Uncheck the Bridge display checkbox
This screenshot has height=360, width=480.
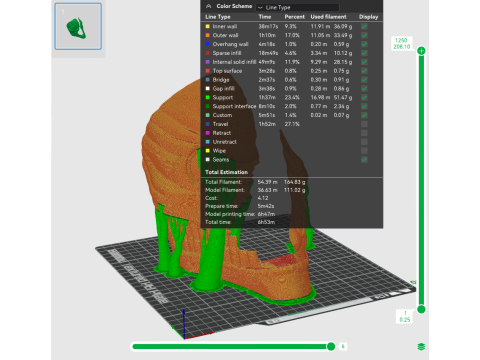tap(364, 80)
